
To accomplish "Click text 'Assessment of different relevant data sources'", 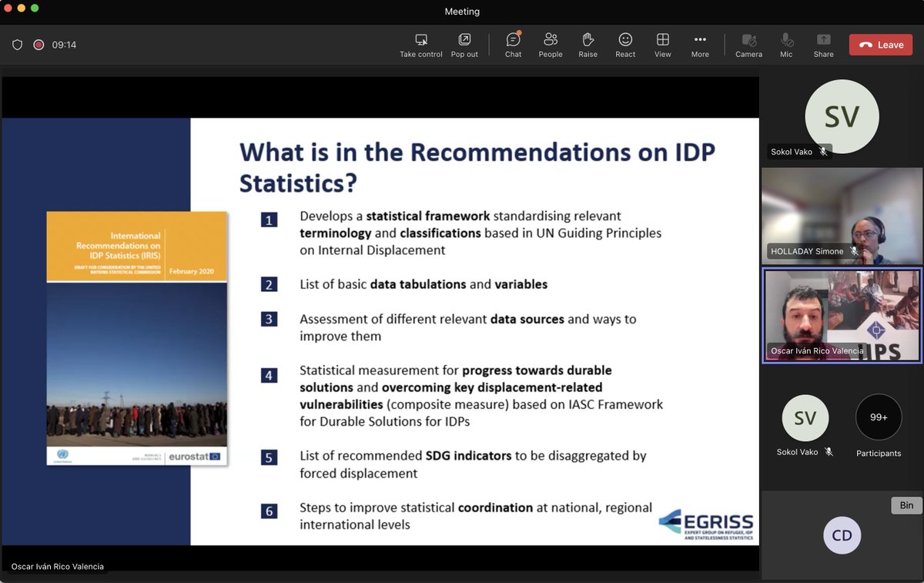I will (x=432, y=318).
